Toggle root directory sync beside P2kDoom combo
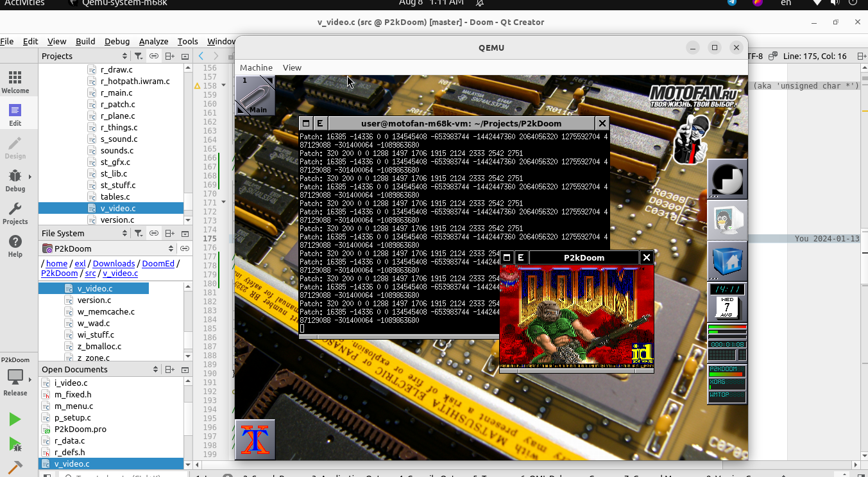The width and height of the screenshot is (868, 477). (184, 248)
